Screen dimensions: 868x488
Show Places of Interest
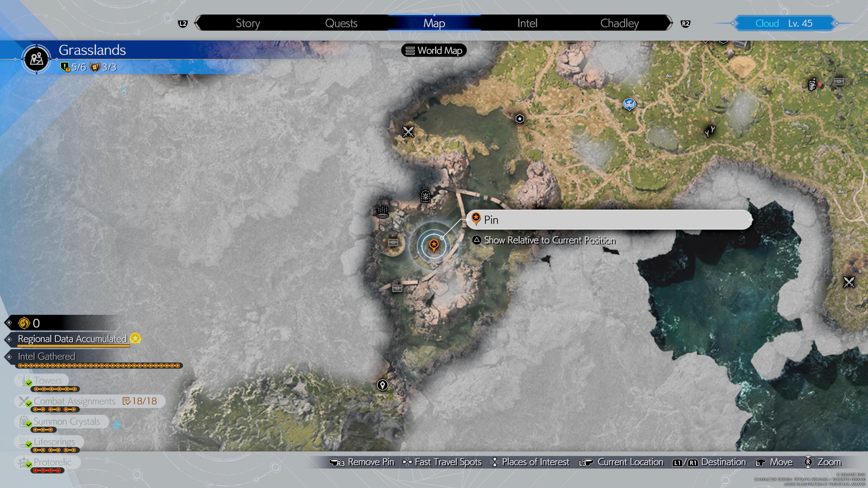(x=530, y=462)
